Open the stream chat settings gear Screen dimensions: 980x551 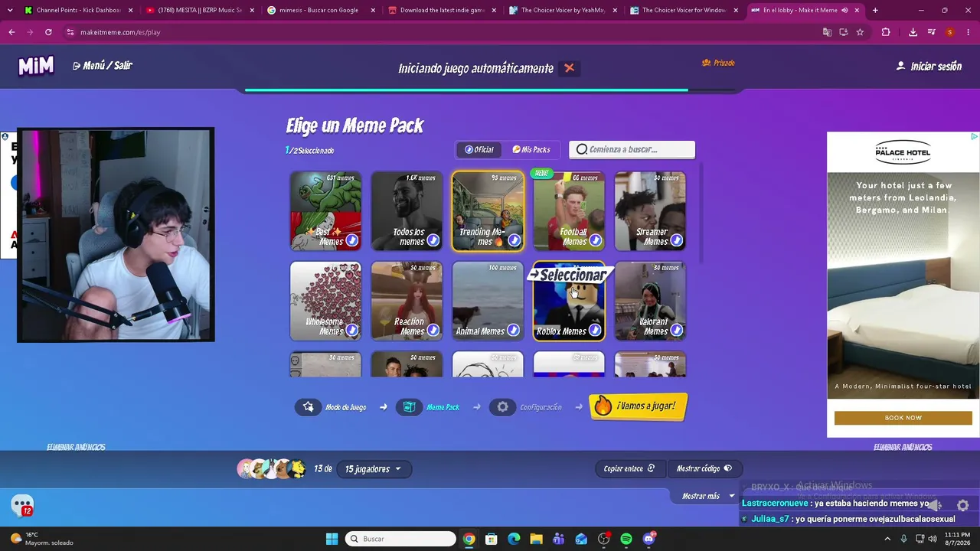coord(963,505)
